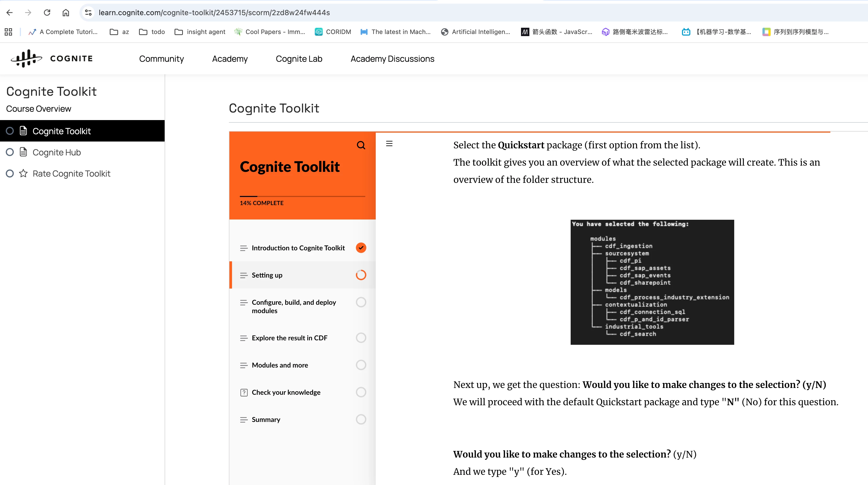Viewport: 868px width, 485px height.
Task: Open the browser apps grid icon
Action: [8, 32]
